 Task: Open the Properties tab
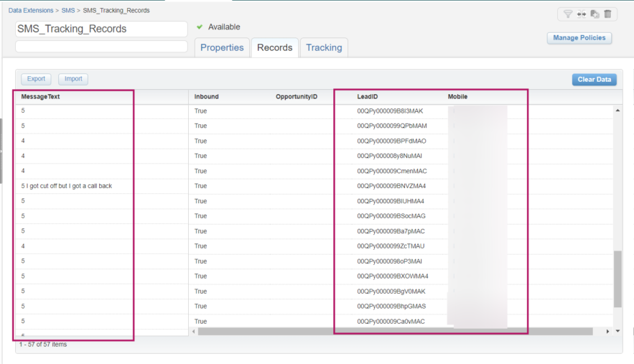tap(222, 47)
